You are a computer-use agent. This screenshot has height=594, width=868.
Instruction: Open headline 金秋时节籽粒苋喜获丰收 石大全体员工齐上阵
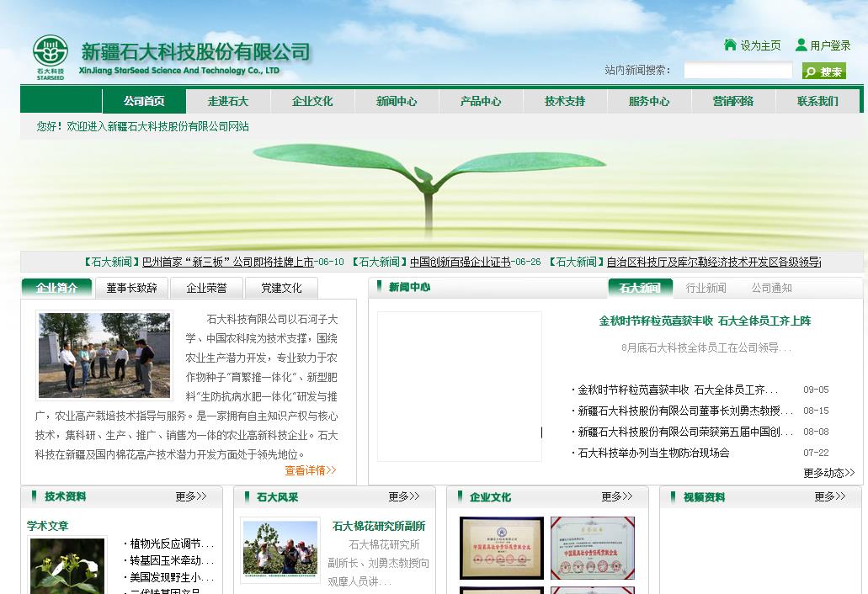click(x=705, y=321)
